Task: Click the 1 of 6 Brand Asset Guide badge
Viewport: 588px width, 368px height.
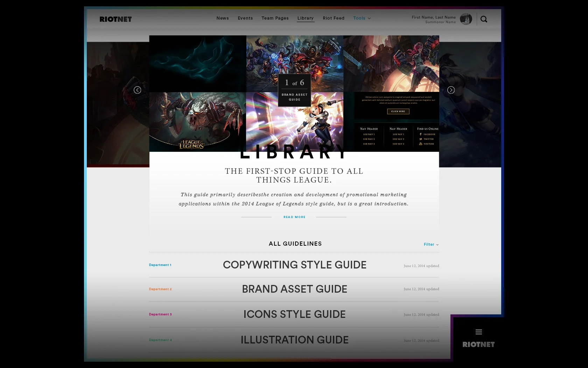Action: (x=294, y=90)
